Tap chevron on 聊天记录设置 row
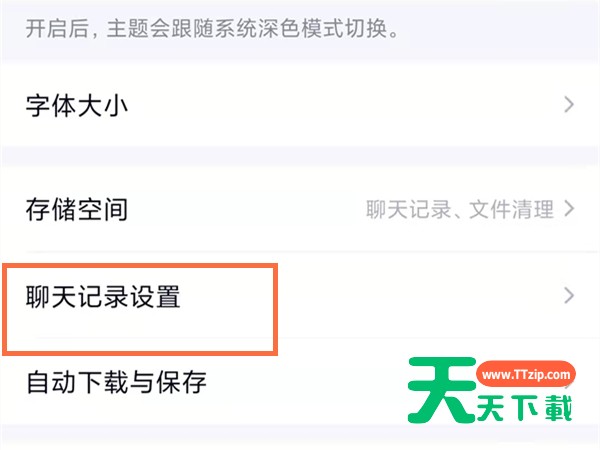This screenshot has width=600, height=450. [569, 295]
